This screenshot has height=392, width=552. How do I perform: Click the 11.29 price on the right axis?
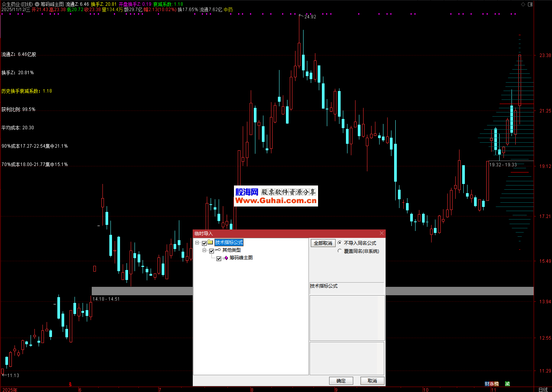[545, 371]
